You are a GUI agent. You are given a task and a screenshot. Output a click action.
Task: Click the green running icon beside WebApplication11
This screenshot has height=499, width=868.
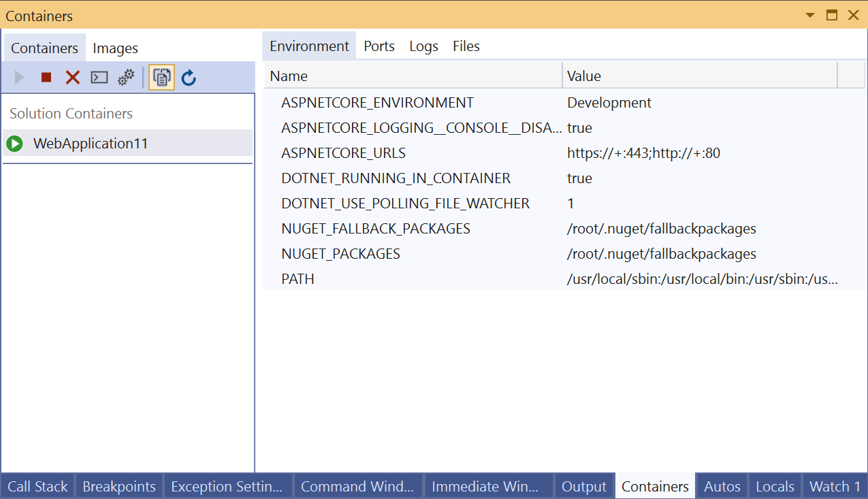click(14, 144)
